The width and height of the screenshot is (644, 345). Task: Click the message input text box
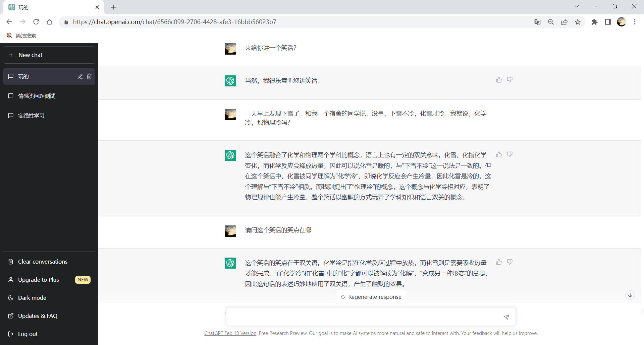364,317
